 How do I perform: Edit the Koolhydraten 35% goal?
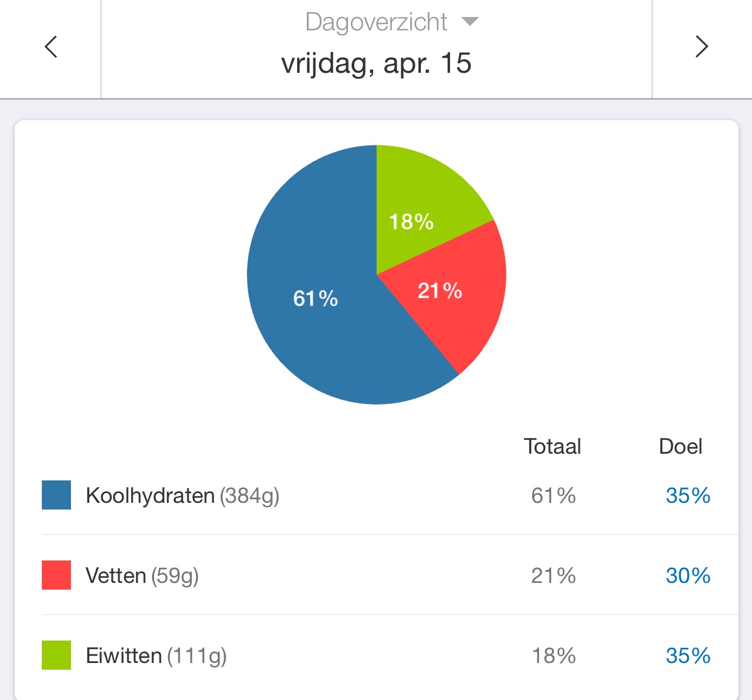pos(688,496)
